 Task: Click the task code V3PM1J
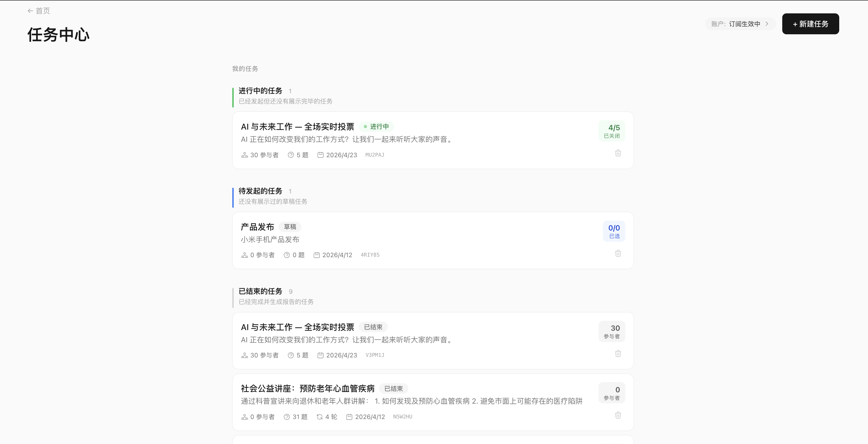tap(375, 355)
